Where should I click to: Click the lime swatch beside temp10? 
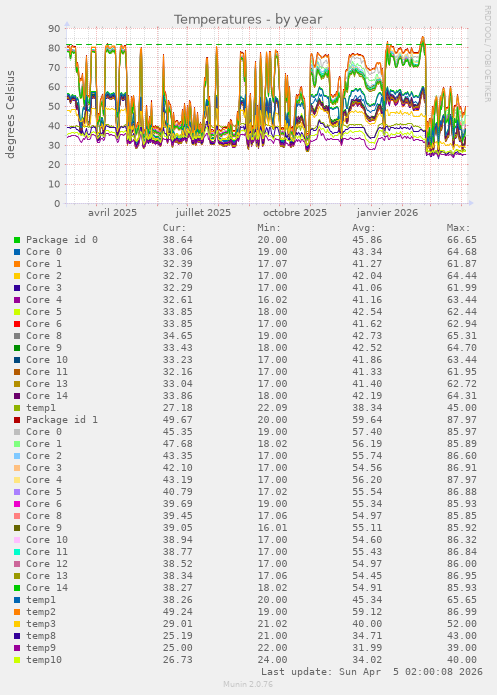(x=17, y=660)
